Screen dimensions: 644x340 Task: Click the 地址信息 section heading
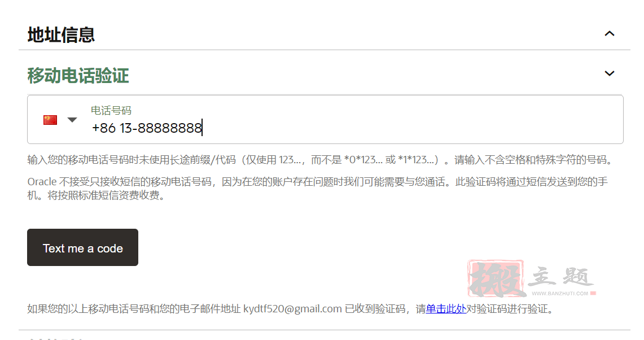61,35
